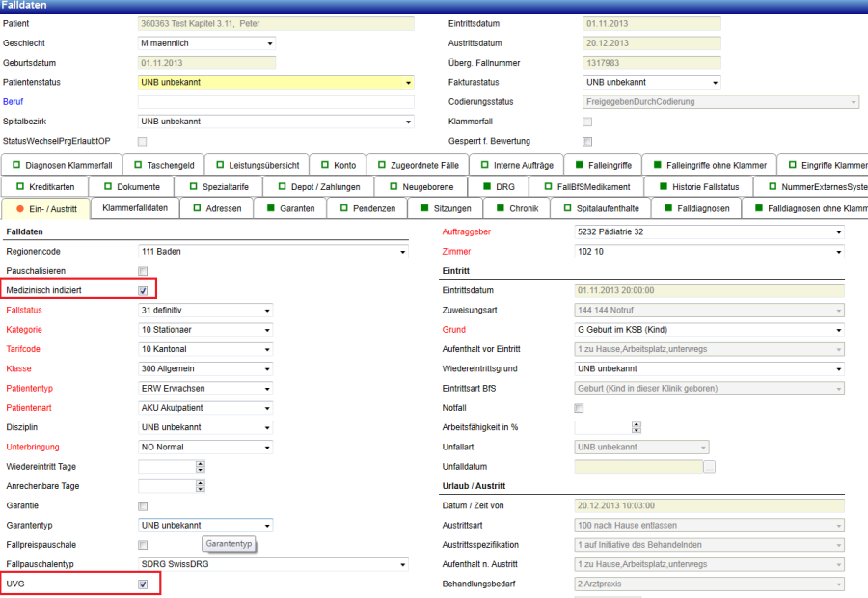Open the Zimmer dropdown
Image resolution: width=868 pixels, height=598 pixels.
(x=710, y=252)
